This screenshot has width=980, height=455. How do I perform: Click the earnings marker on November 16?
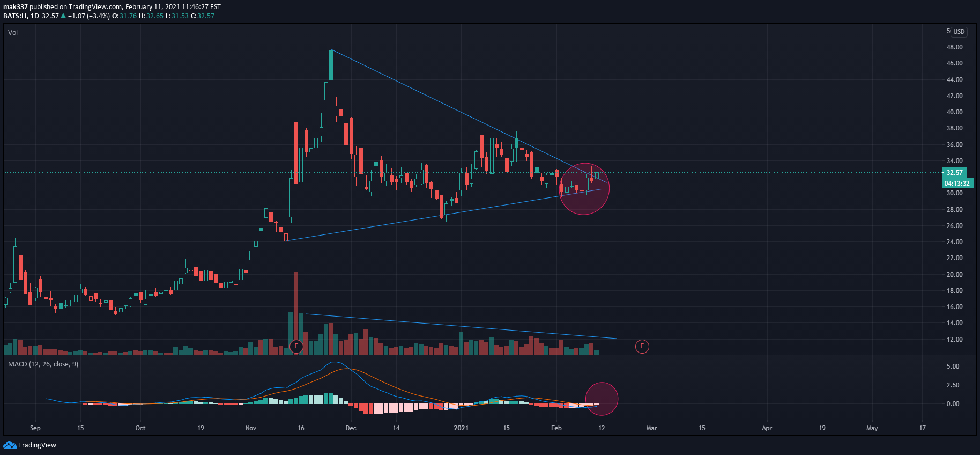tap(296, 346)
